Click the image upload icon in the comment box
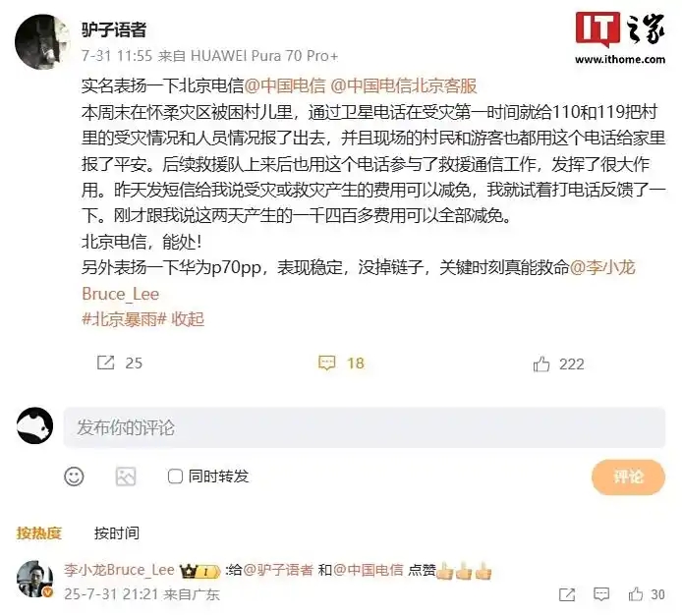The height and width of the screenshot is (616, 682). pos(126,476)
